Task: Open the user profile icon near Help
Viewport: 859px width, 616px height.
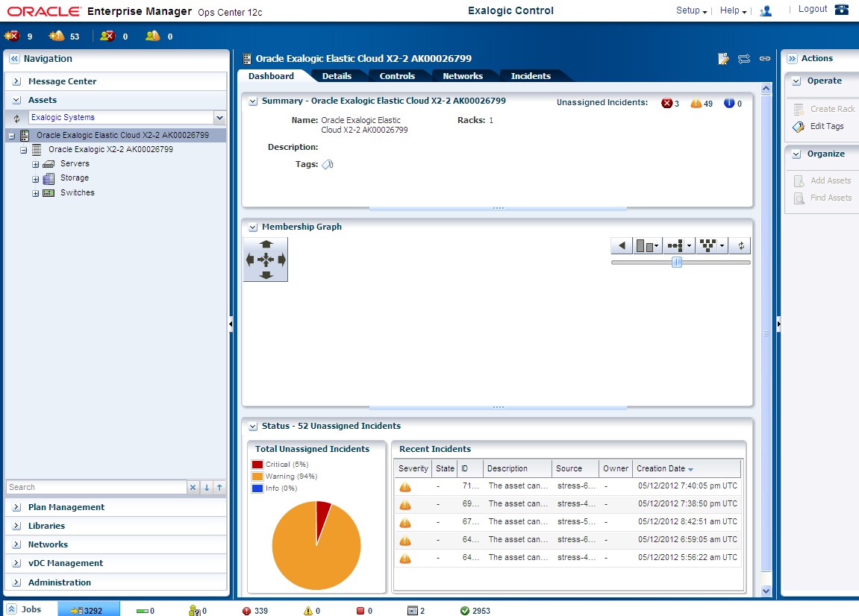Action: [766, 10]
